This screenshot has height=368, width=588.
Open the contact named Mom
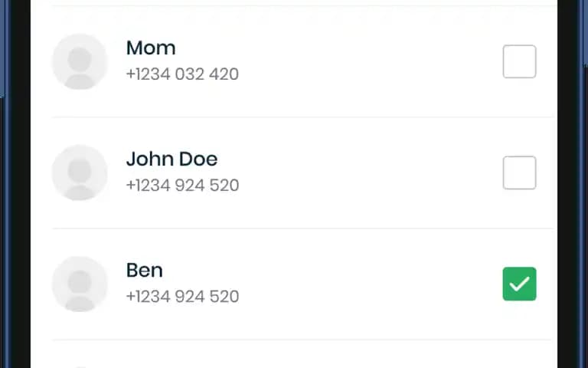[x=151, y=48]
